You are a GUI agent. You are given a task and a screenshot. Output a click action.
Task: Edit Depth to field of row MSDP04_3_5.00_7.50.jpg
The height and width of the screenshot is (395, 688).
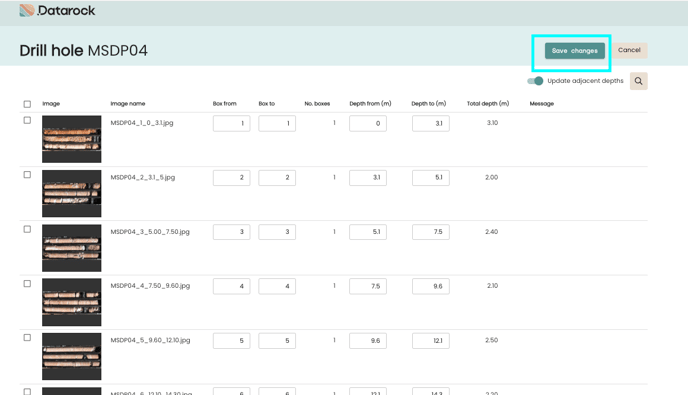point(430,232)
